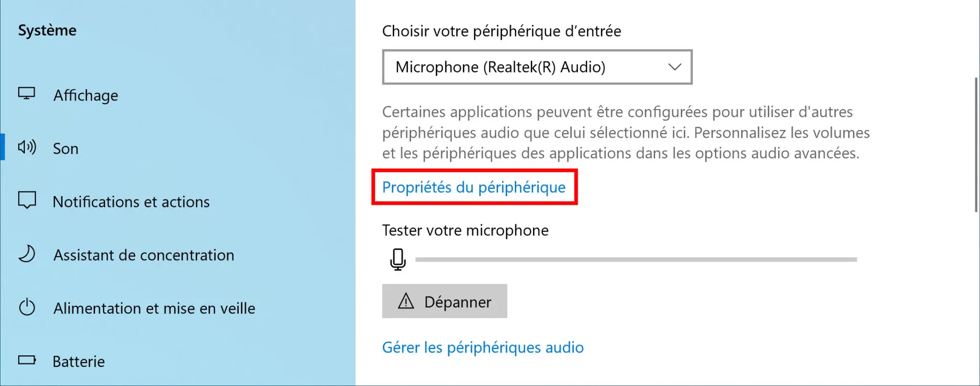Switch to the Son settings section
Viewport: 980px width, 386px height.
tap(66, 148)
